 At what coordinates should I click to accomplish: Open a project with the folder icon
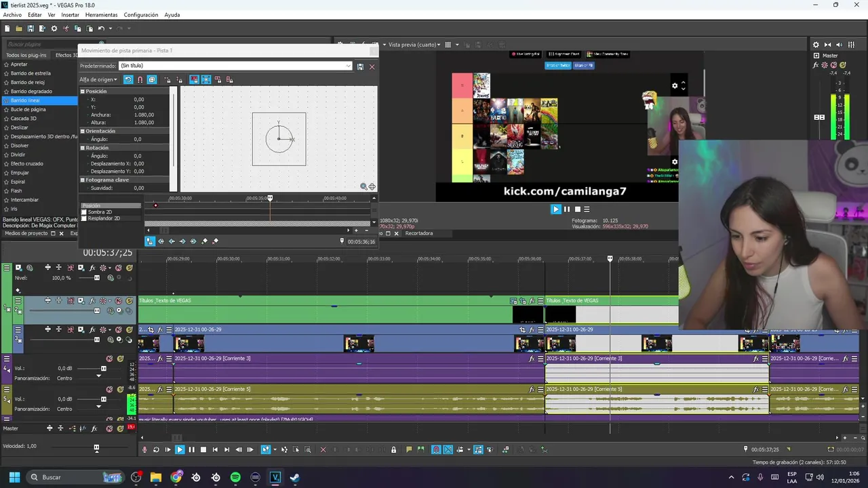tap(19, 28)
